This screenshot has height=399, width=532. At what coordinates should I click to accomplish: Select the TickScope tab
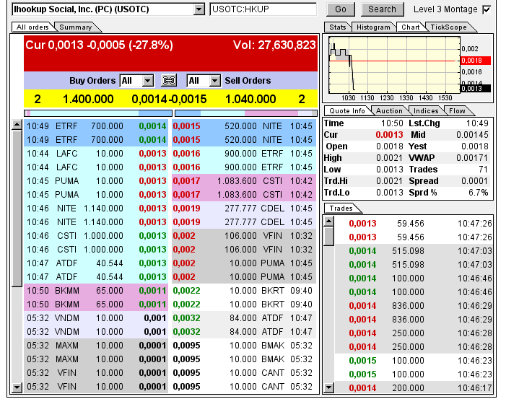(448, 27)
